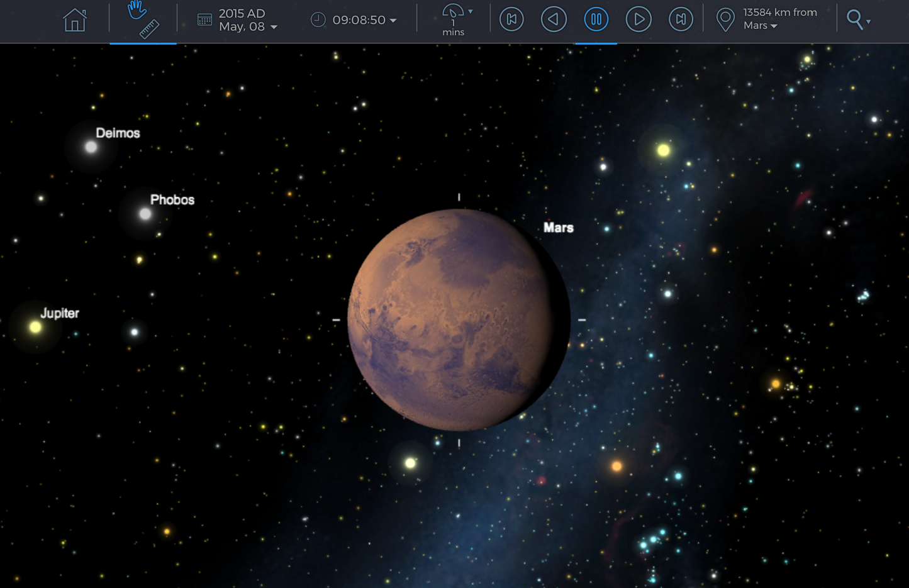
Task: Select the Mars label in the sky view
Action: [557, 228]
